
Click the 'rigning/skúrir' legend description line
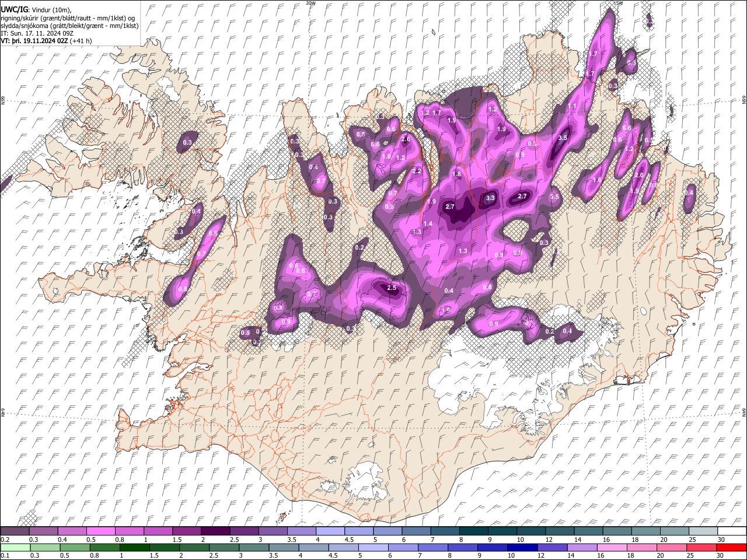point(68,17)
